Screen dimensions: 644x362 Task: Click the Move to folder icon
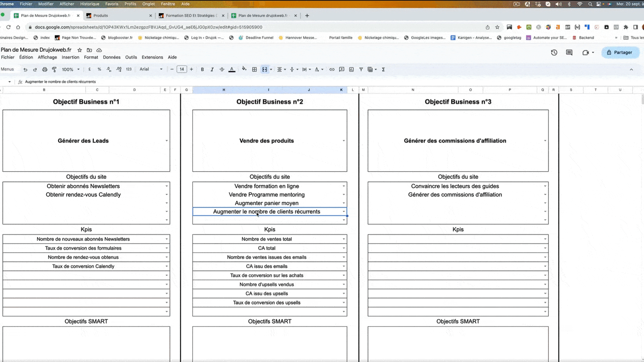(89, 50)
